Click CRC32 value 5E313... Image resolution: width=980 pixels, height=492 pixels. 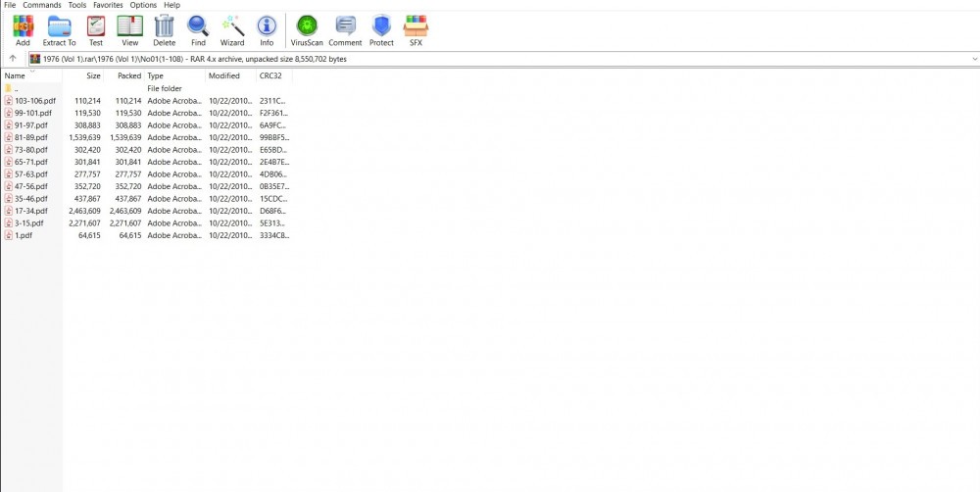point(272,223)
